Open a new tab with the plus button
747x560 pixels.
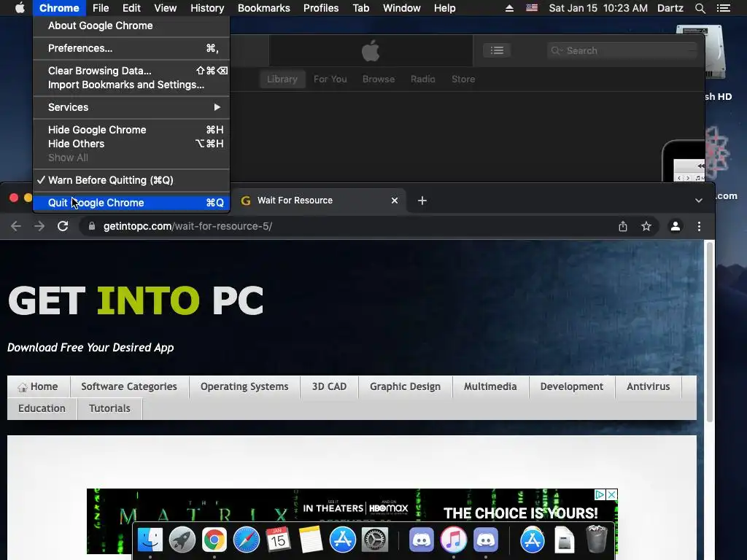click(x=422, y=201)
